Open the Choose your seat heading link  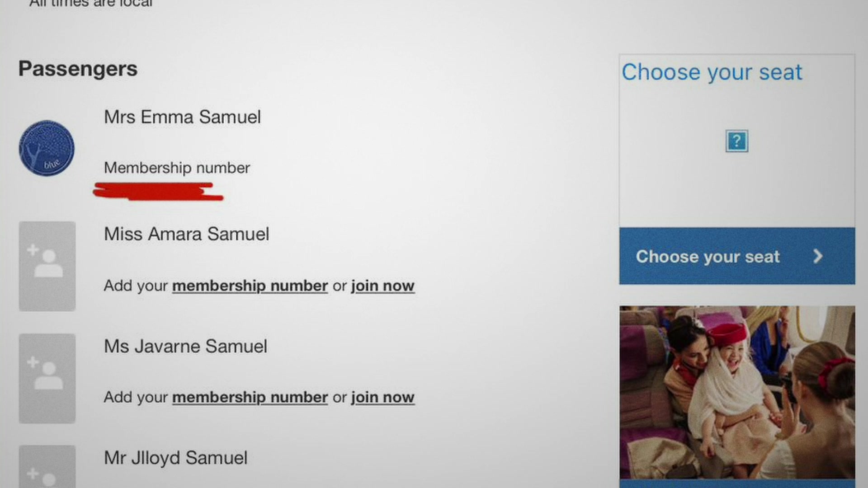click(x=712, y=72)
